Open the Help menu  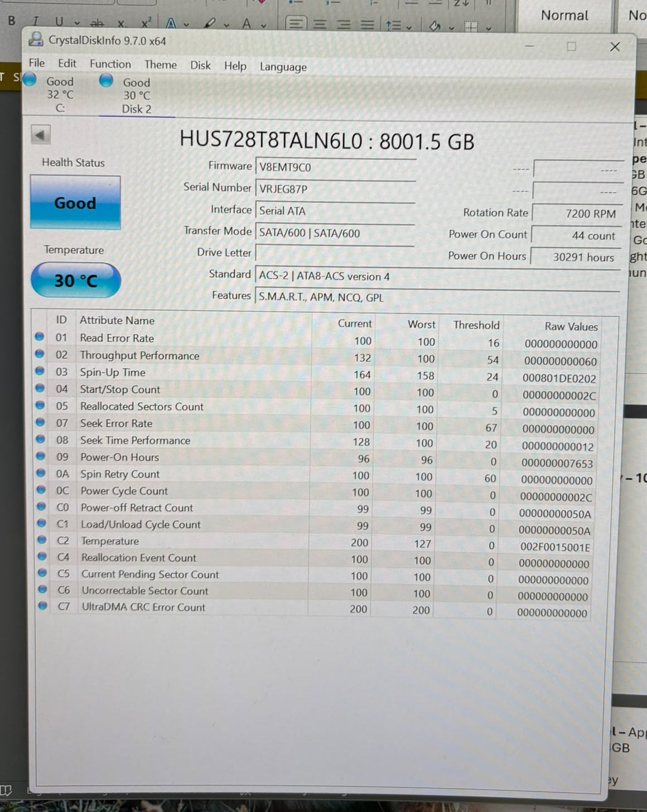[x=235, y=66]
